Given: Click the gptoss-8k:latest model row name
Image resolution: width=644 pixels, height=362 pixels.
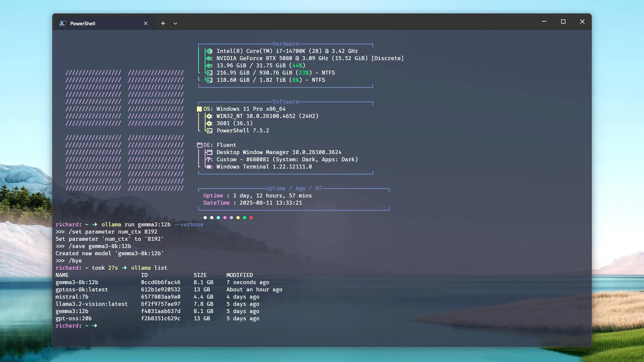Looking at the screenshot, I should tap(82, 289).
